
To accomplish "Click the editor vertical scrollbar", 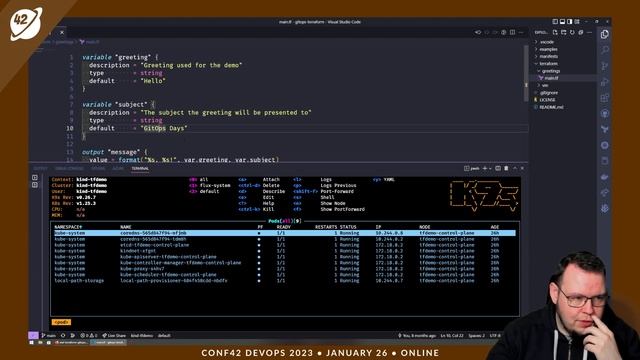I will [x=526, y=73].
